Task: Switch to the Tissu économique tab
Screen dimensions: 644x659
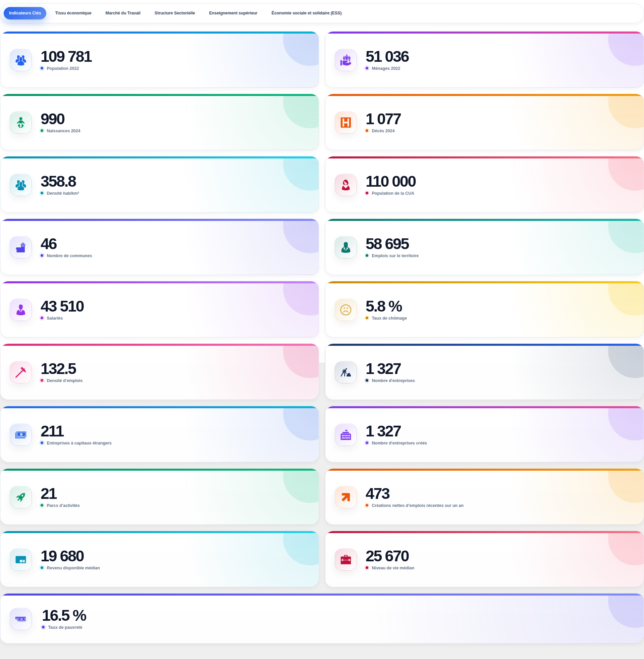Action: click(73, 13)
